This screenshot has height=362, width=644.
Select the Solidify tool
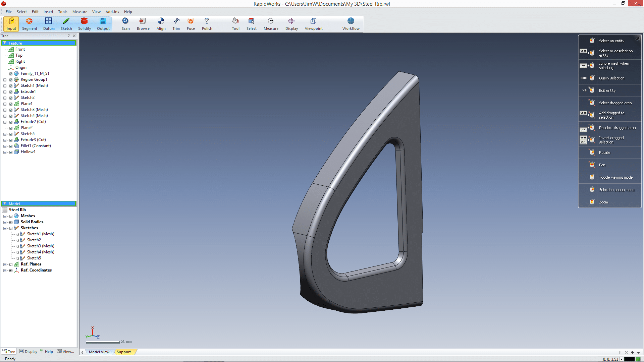84,23
